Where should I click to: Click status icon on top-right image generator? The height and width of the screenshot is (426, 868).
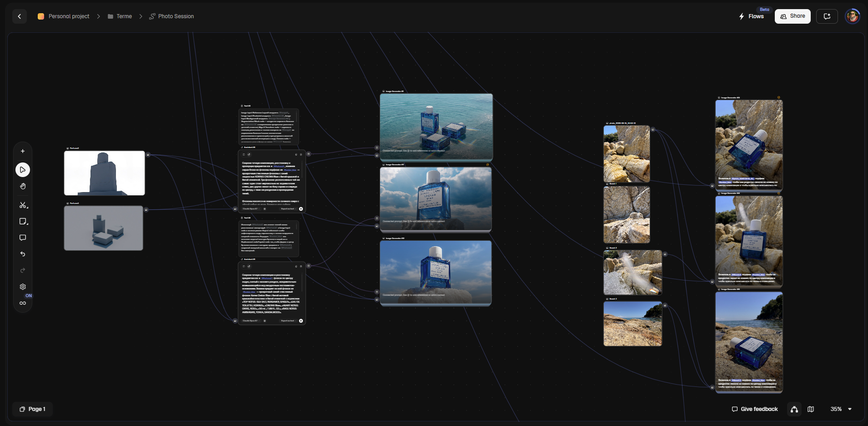point(778,97)
